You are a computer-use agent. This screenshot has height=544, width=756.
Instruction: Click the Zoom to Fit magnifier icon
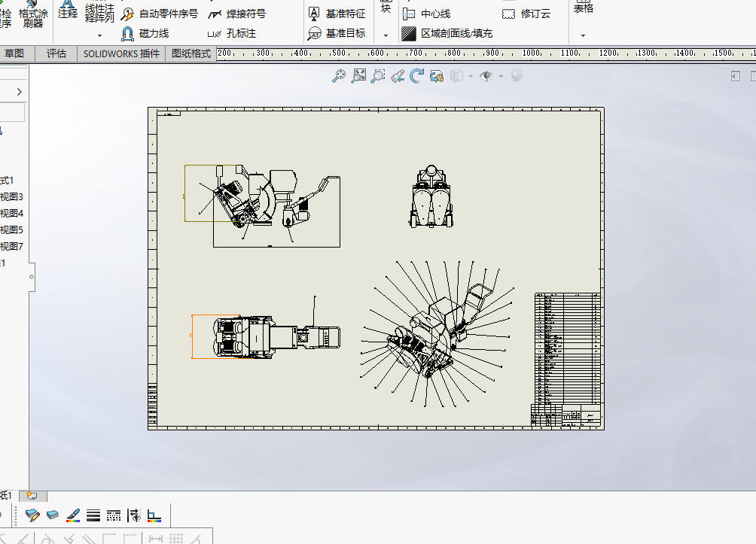tap(339, 76)
